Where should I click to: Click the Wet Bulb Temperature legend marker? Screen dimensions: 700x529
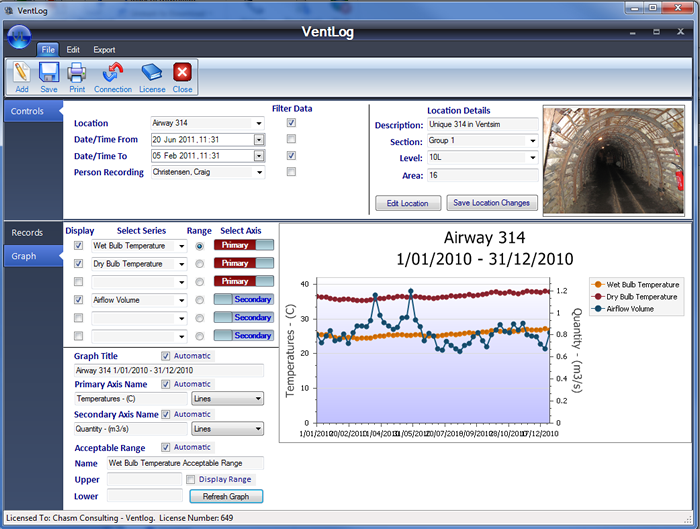click(597, 285)
